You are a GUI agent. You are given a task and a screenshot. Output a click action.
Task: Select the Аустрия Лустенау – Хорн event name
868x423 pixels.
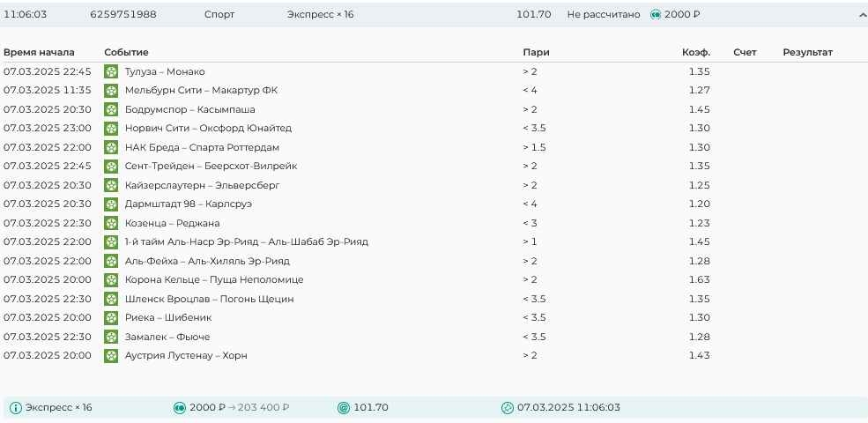(186, 355)
